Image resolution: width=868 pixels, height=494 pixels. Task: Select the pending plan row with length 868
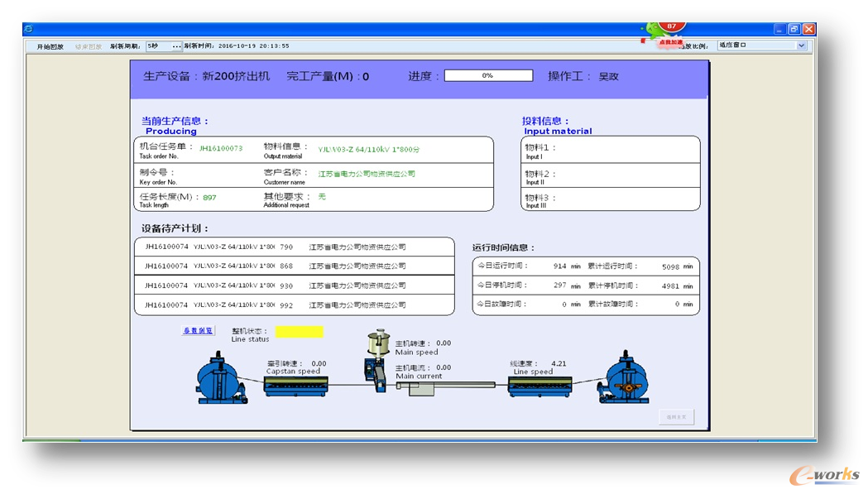pos(294,266)
